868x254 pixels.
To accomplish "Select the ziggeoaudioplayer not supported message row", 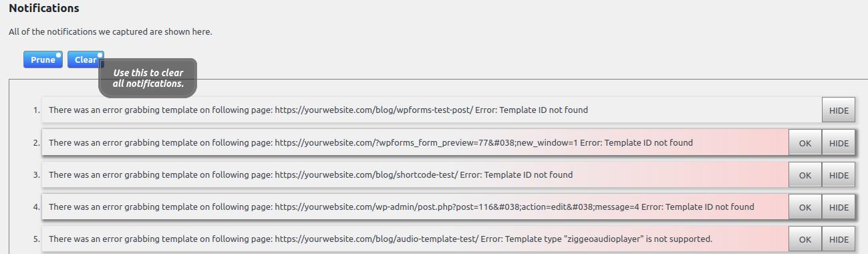I will coord(416,239).
